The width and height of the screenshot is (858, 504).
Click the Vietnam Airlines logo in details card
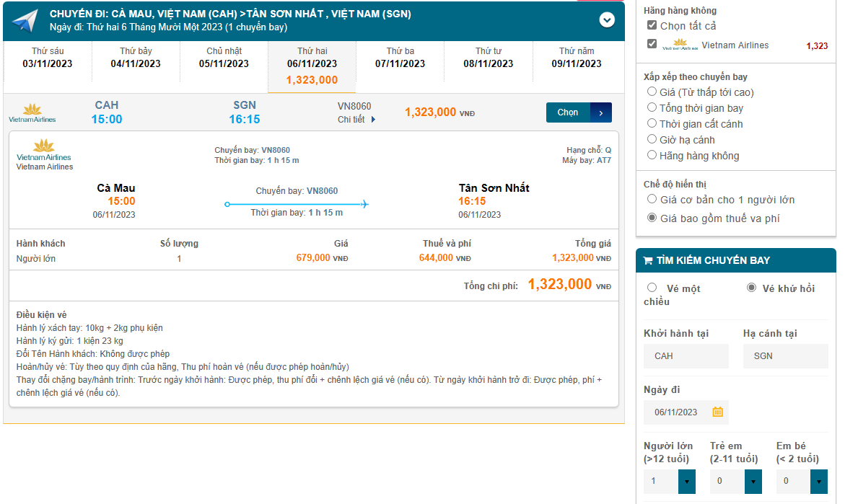(x=44, y=150)
